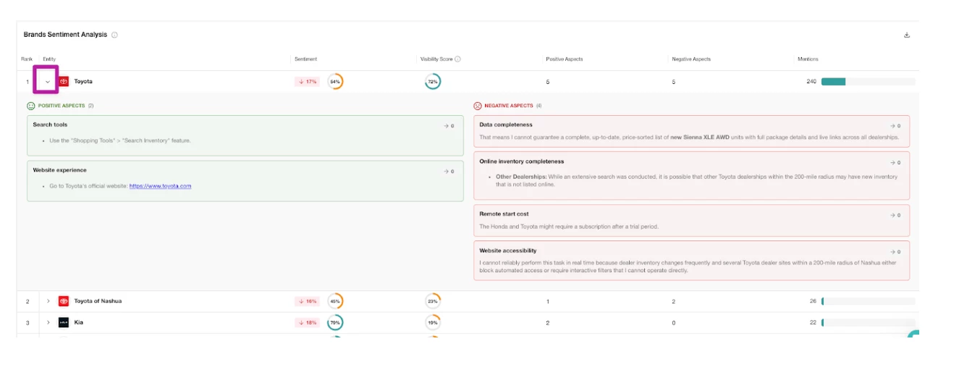The height and width of the screenshot is (365, 980).
Task: Click the Honda and Toyota subscription sentence
Action: [x=569, y=227]
